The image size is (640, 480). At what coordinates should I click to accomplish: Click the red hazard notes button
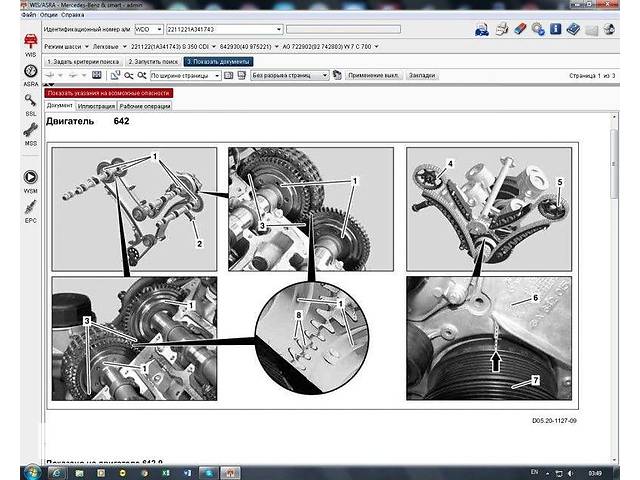109,92
